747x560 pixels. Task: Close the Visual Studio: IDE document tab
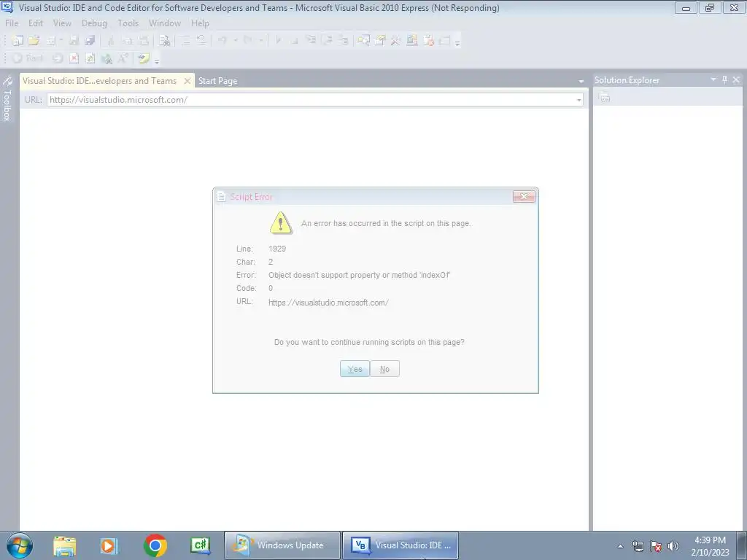187,81
